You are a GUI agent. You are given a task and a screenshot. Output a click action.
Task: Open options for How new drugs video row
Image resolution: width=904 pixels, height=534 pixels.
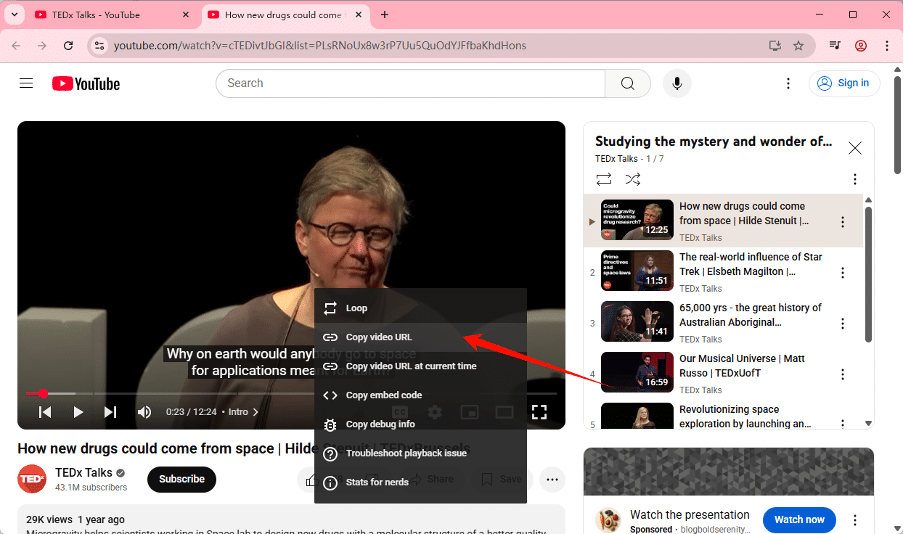pyautogui.click(x=842, y=221)
